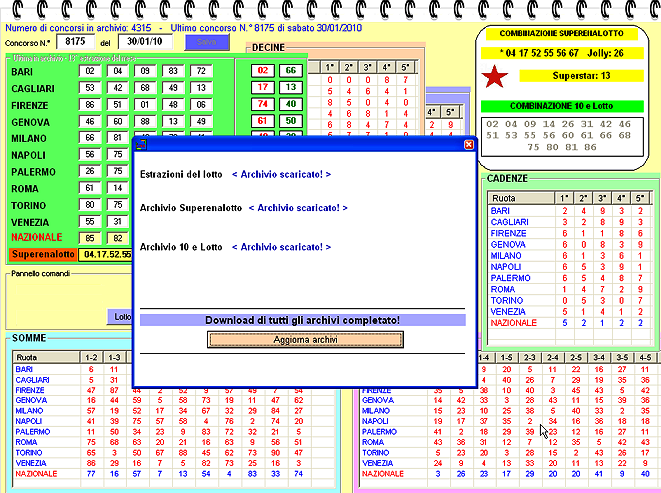This screenshot has width=661, height=493.
Task: Click the Superenalotto combination with Jolly: 26
Action: pos(562,53)
